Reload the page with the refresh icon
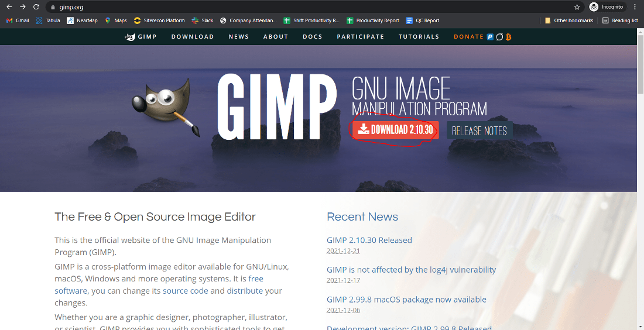The height and width of the screenshot is (330, 644). tap(36, 7)
